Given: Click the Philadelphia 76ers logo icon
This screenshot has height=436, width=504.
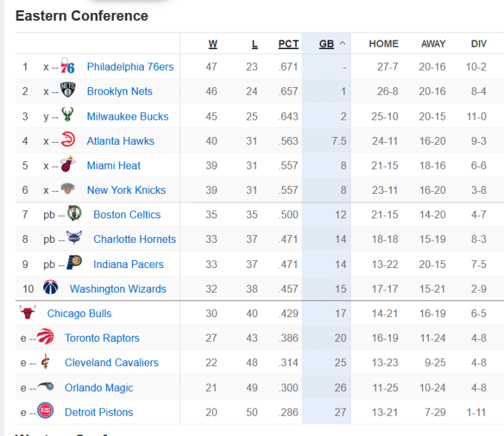Looking at the screenshot, I should (68, 67).
